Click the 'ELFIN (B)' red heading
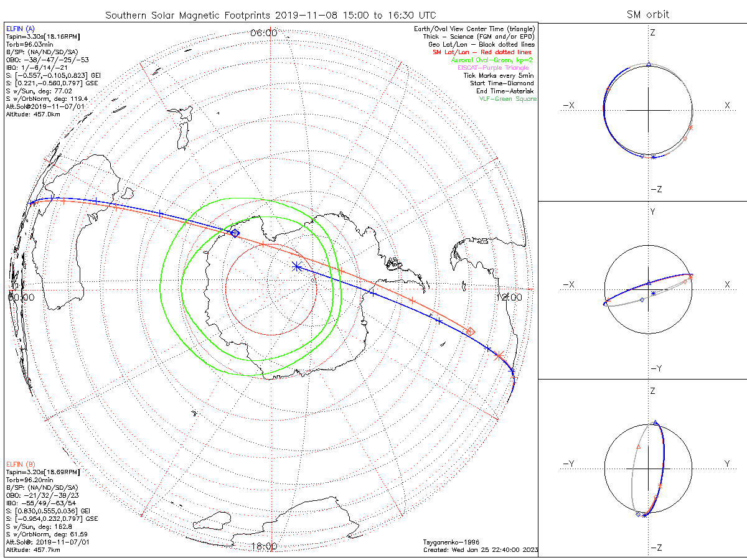The image size is (747, 560). click(21, 464)
